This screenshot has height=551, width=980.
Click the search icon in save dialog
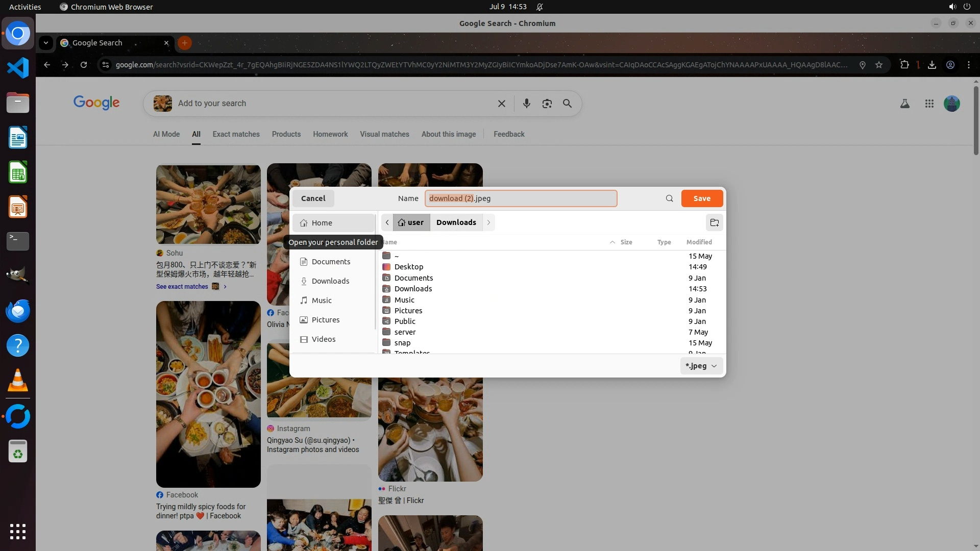(669, 198)
